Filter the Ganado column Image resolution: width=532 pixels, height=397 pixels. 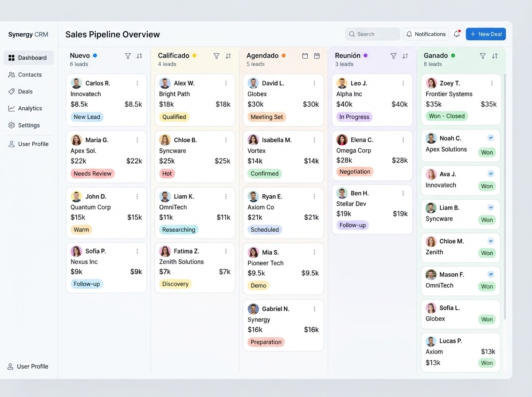click(x=483, y=56)
